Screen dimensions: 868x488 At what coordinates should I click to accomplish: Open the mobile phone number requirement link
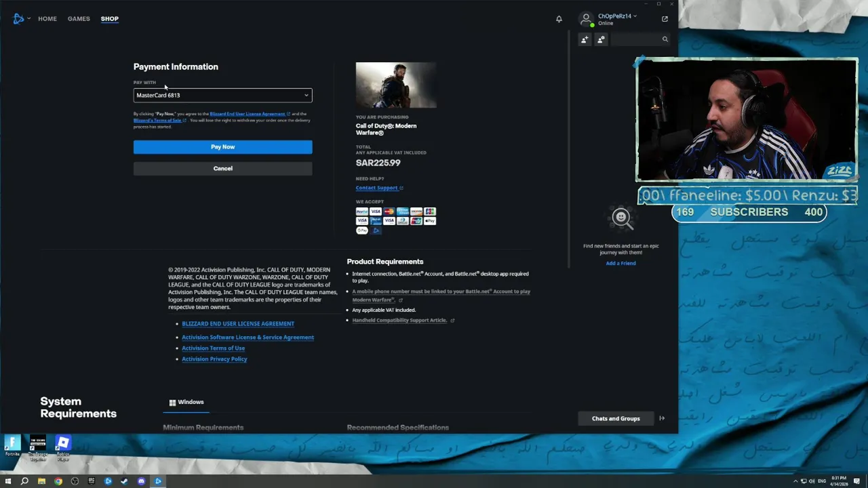[441, 296]
